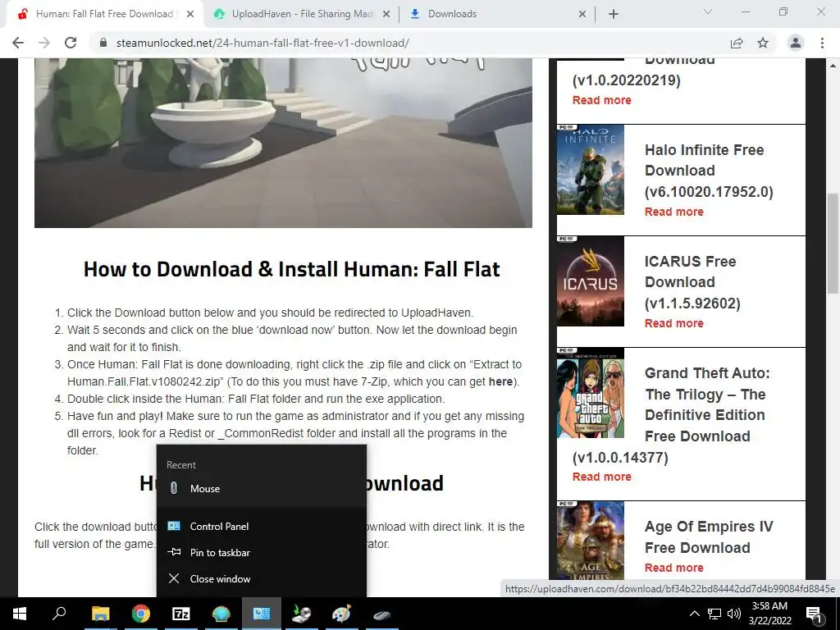Reload the current page
Viewport: 840px width, 630px height.
pos(71,43)
